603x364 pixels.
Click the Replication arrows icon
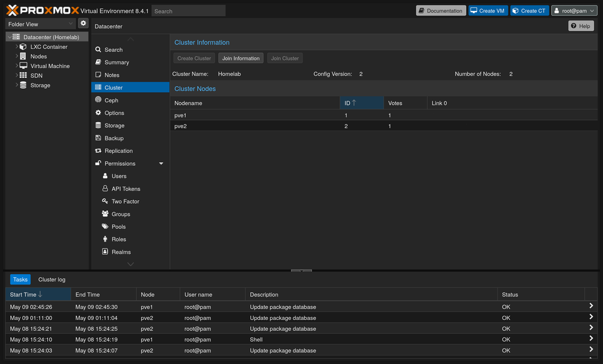(98, 151)
